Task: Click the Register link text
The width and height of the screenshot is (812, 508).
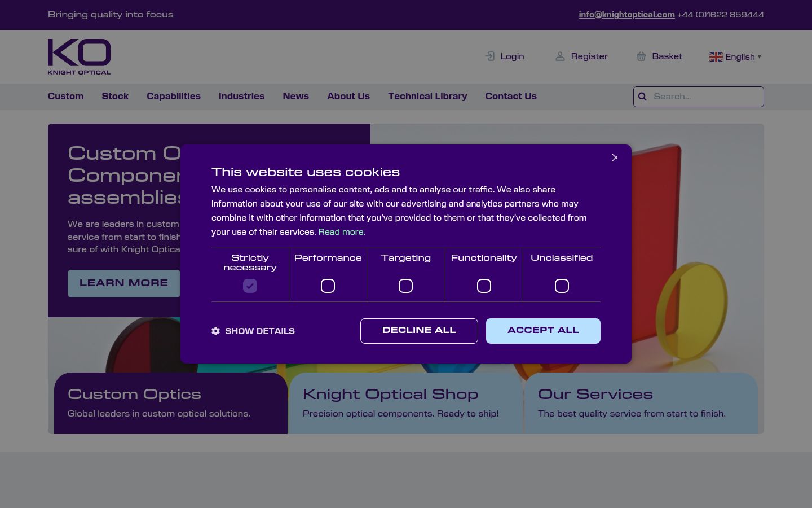Action: point(589,56)
